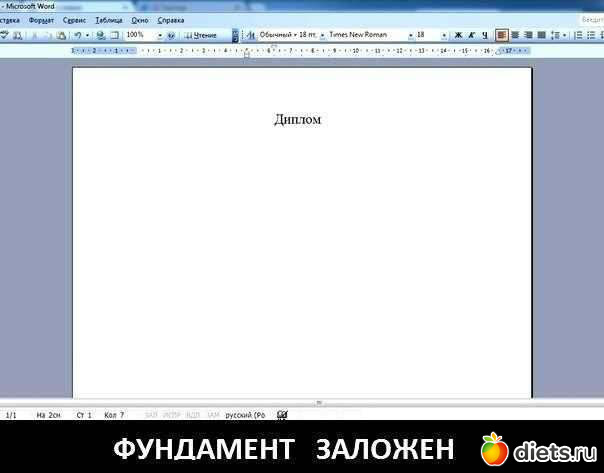Image resolution: width=604 pixels, height=473 pixels.
Task: Expand the Times New Roman font list
Action: tap(410, 35)
